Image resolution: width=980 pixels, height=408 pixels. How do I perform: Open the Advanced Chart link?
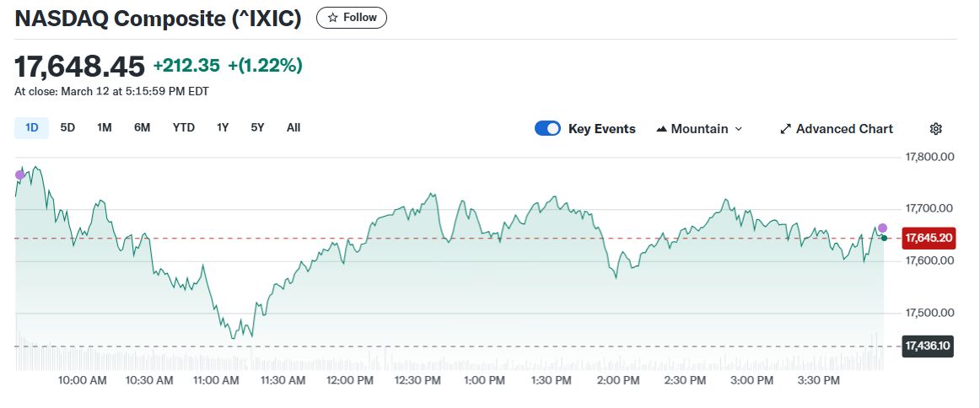click(x=837, y=129)
